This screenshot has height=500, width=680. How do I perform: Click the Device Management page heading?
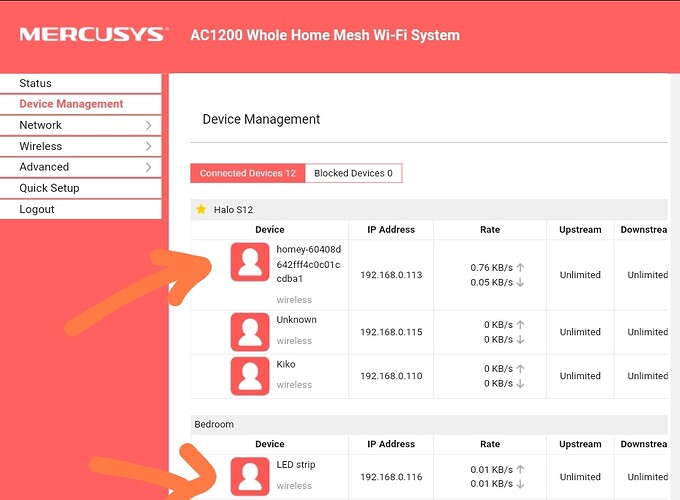(x=261, y=119)
